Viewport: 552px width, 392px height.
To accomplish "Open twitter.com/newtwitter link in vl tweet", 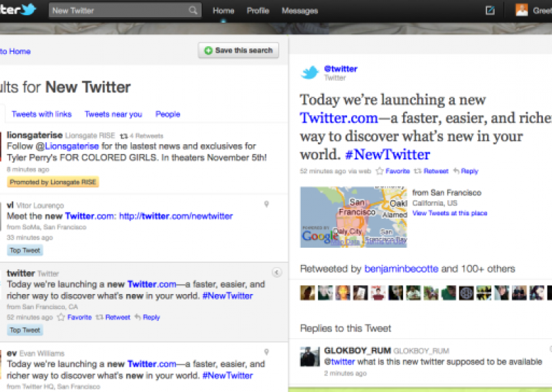I will 176,216.
